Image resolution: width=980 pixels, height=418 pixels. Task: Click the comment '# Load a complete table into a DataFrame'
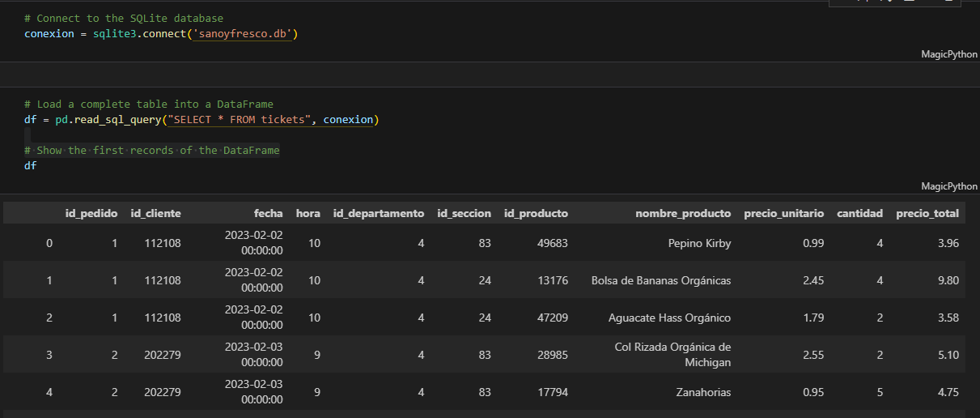pyautogui.click(x=149, y=104)
